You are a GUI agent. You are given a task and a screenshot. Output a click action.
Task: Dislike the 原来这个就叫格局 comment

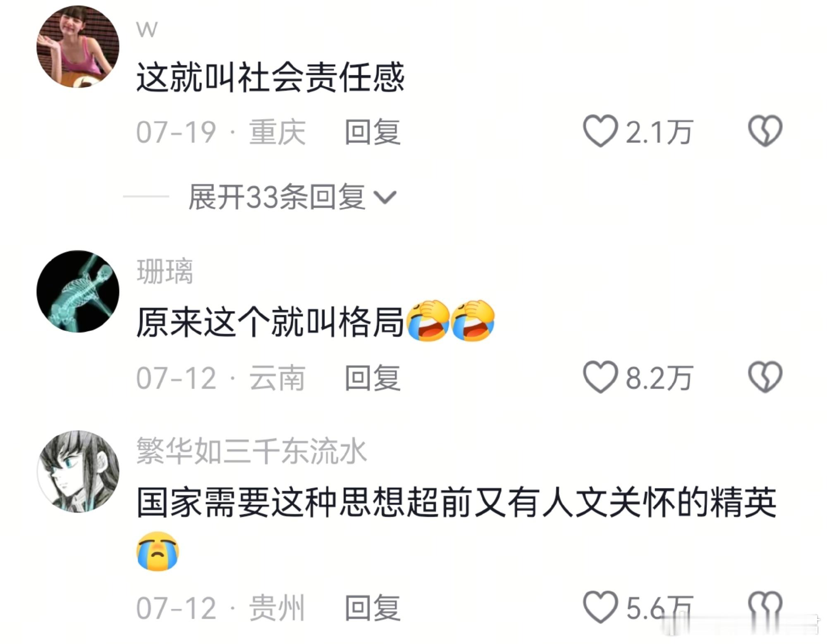coord(765,377)
